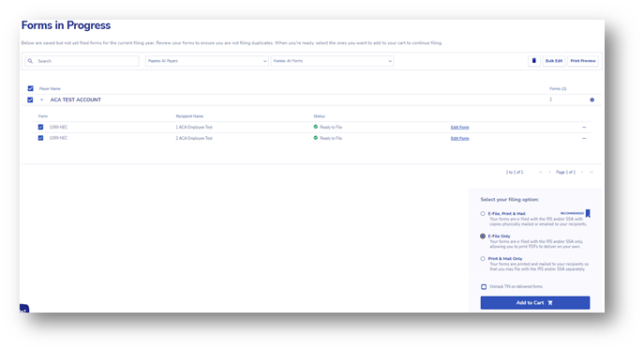644x352 pixels.
Task: Click into the Search field
Action: pos(82,61)
